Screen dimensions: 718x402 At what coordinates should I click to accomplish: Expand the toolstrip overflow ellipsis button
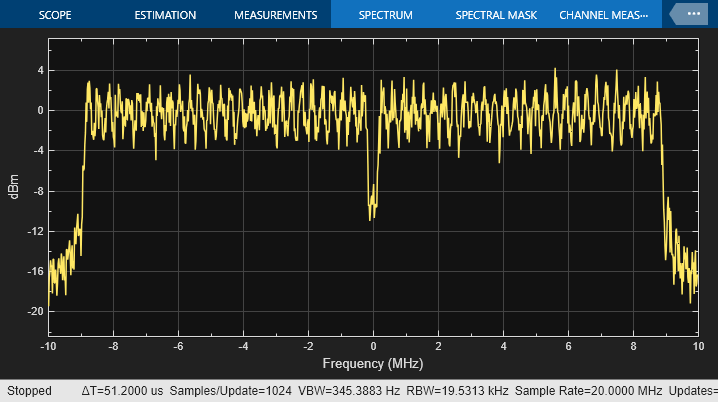point(694,15)
